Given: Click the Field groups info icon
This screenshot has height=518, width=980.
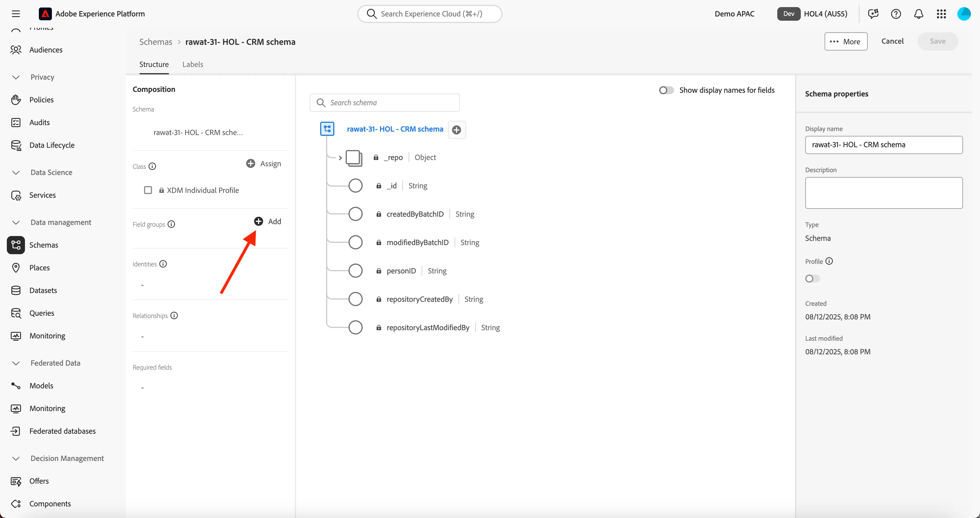Looking at the screenshot, I should 171,224.
